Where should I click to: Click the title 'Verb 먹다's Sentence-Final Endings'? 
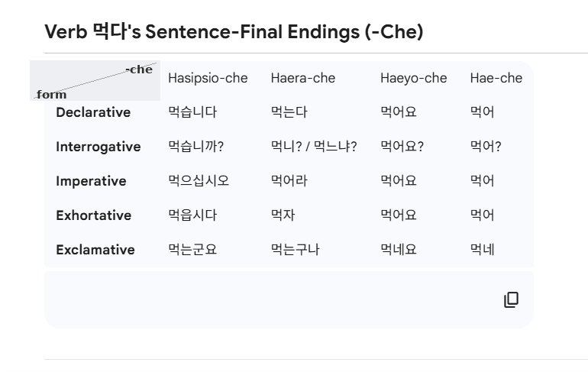click(234, 31)
